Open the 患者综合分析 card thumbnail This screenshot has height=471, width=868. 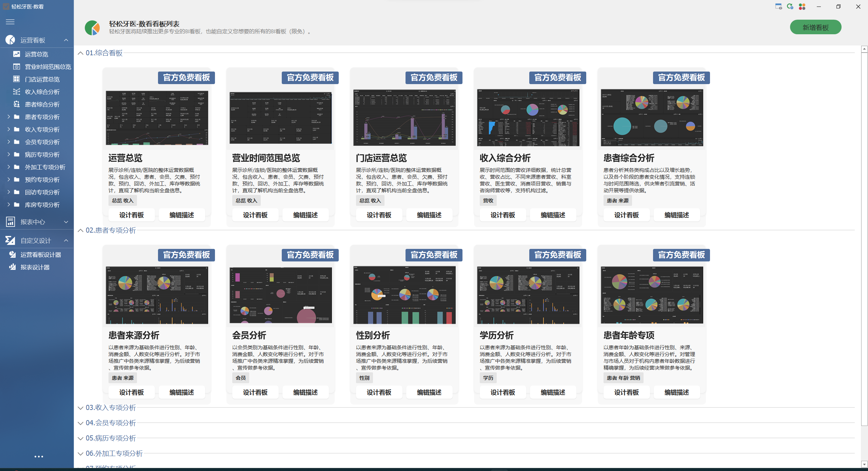(x=652, y=118)
